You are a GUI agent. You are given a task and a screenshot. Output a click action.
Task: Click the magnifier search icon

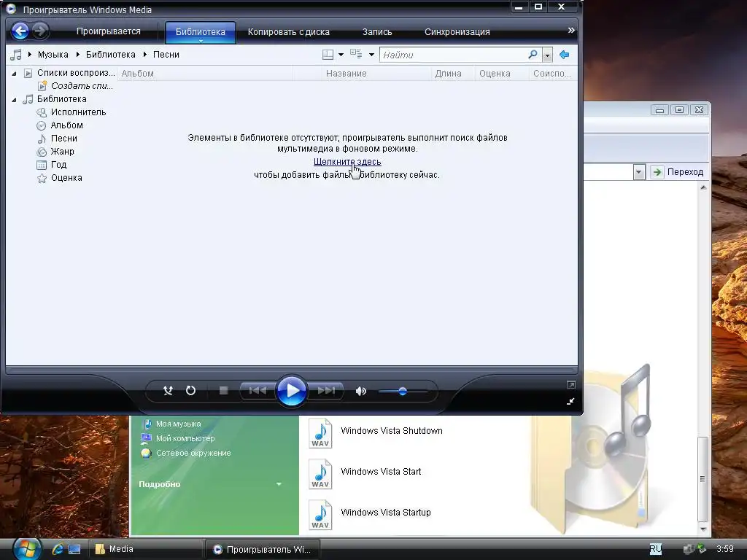pos(533,55)
